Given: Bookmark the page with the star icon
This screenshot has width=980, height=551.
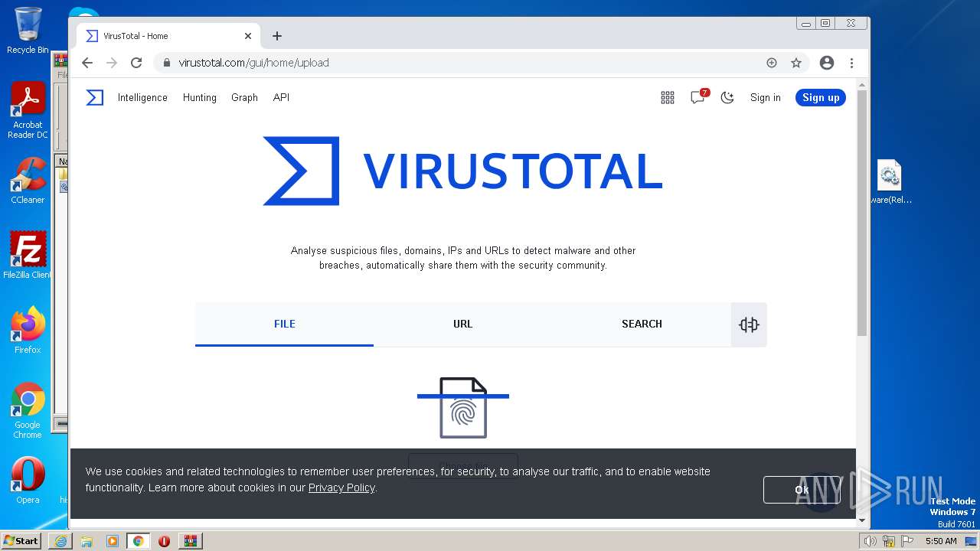Looking at the screenshot, I should pyautogui.click(x=796, y=63).
